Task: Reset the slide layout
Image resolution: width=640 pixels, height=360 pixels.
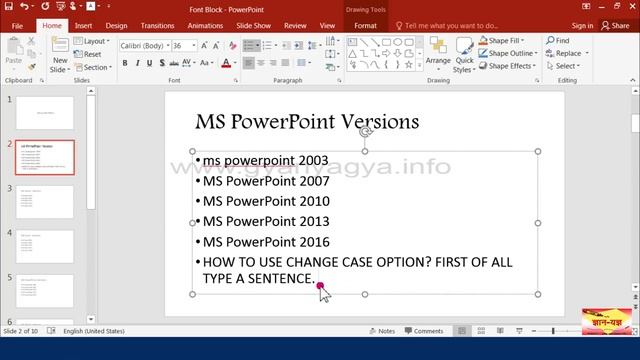Action: pyautogui.click(x=88, y=54)
